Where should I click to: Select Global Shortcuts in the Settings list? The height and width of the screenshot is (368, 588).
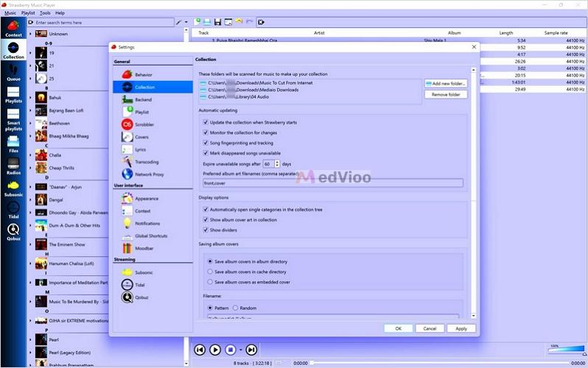click(153, 236)
